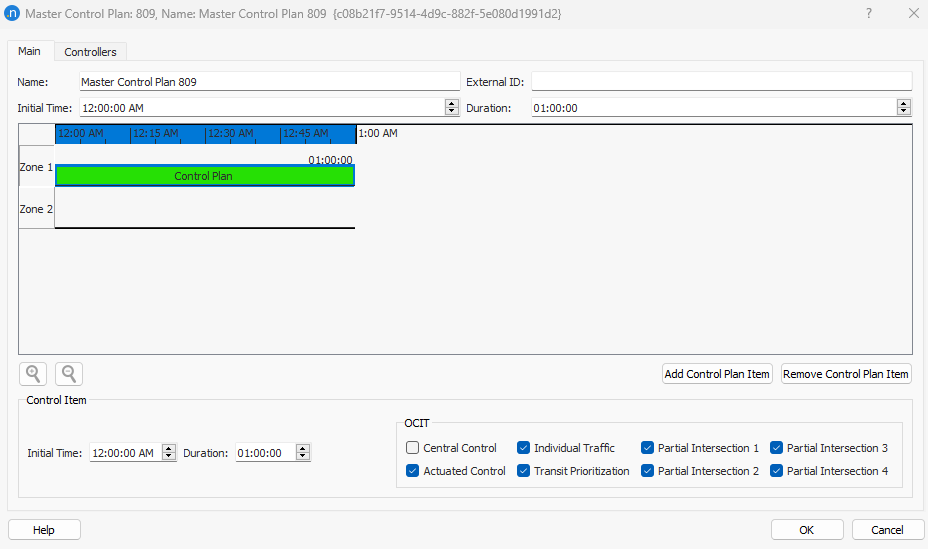Select the Zone 2 row label
The height and width of the screenshot is (549, 928).
pos(36,209)
